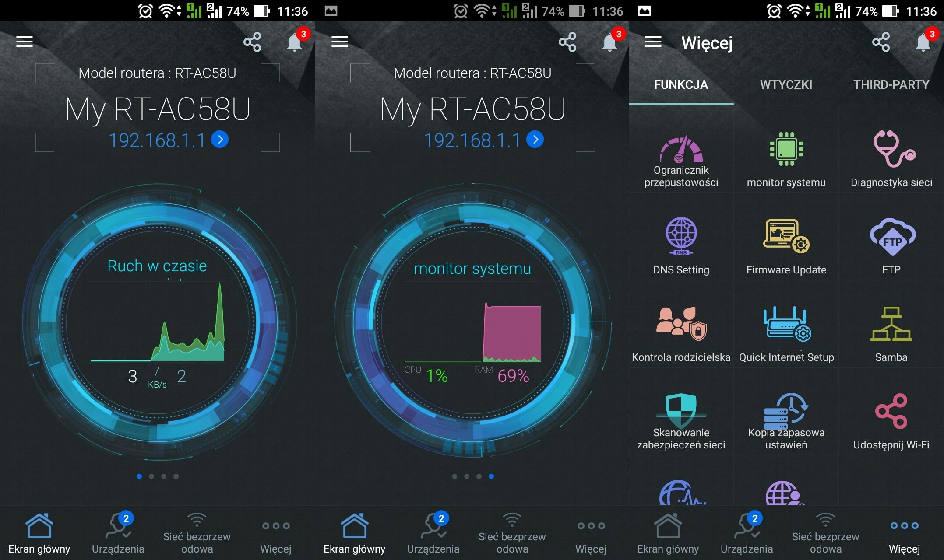Image resolution: width=944 pixels, height=560 pixels.
Task: Select second page dot under Ruch w czasie dial
Action: [151, 476]
